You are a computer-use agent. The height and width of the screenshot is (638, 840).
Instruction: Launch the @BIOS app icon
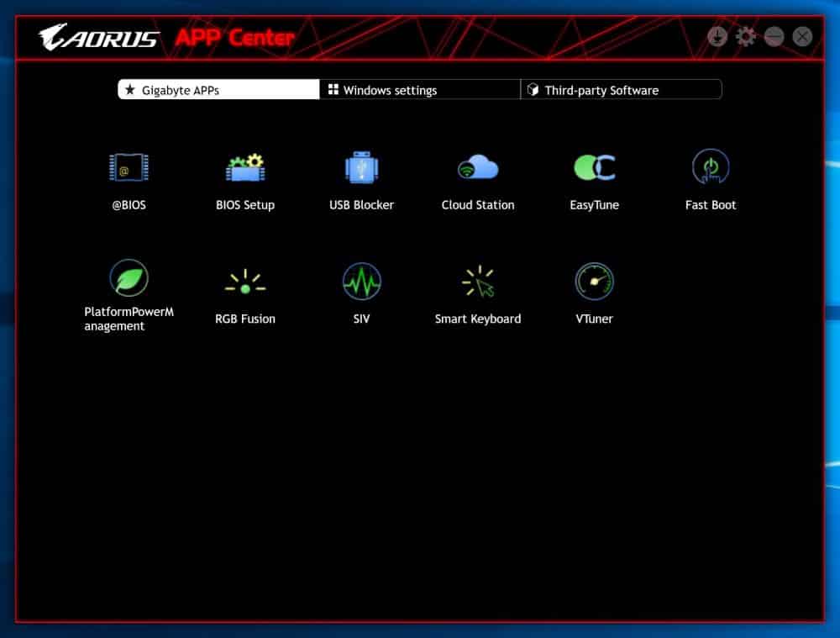coord(129,167)
